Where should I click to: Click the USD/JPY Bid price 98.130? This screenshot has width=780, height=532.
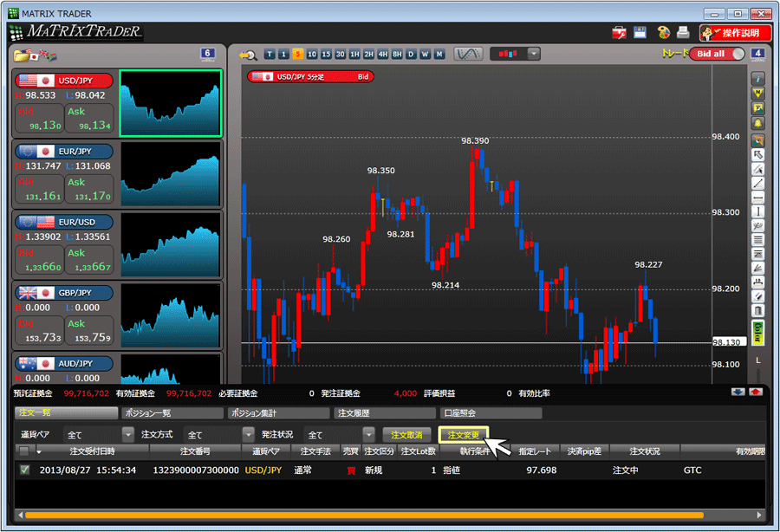tap(40, 119)
